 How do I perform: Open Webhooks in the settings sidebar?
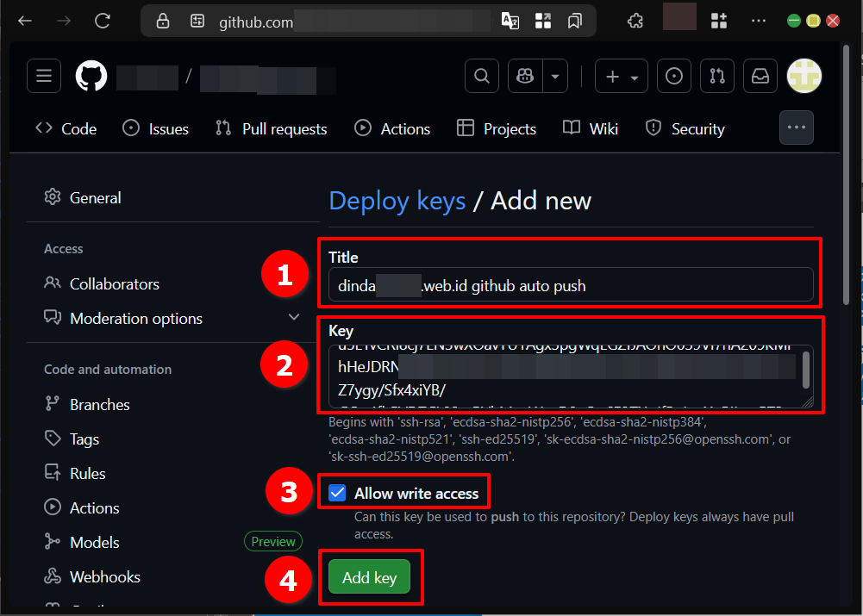[x=104, y=576]
